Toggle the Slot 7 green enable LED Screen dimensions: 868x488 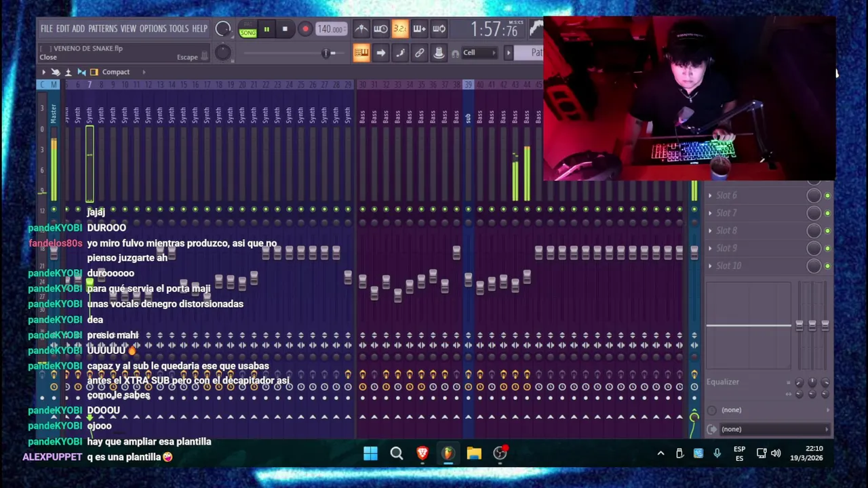(x=827, y=213)
